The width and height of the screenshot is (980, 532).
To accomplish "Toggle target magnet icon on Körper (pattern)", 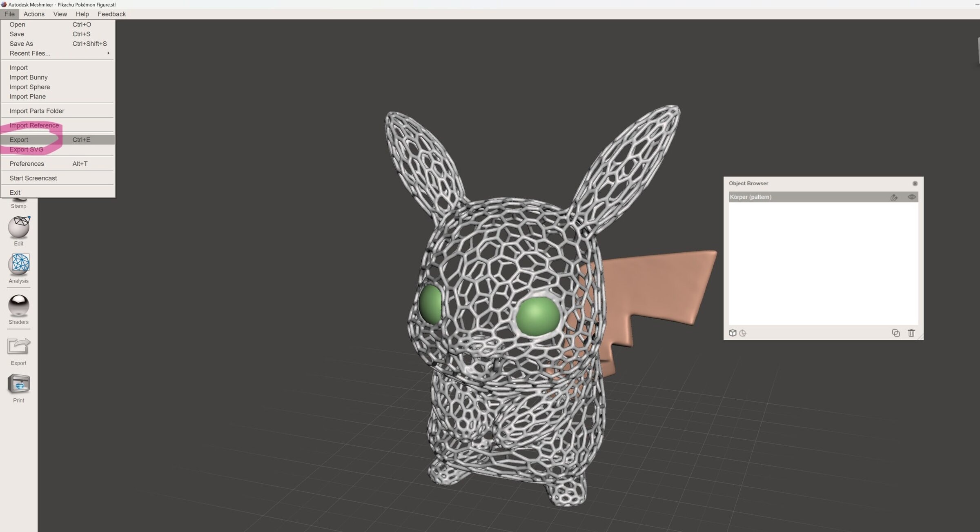I will [894, 198].
